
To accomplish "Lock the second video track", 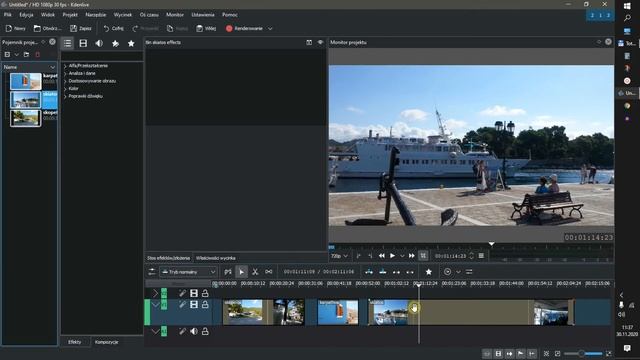I will click(x=205, y=304).
